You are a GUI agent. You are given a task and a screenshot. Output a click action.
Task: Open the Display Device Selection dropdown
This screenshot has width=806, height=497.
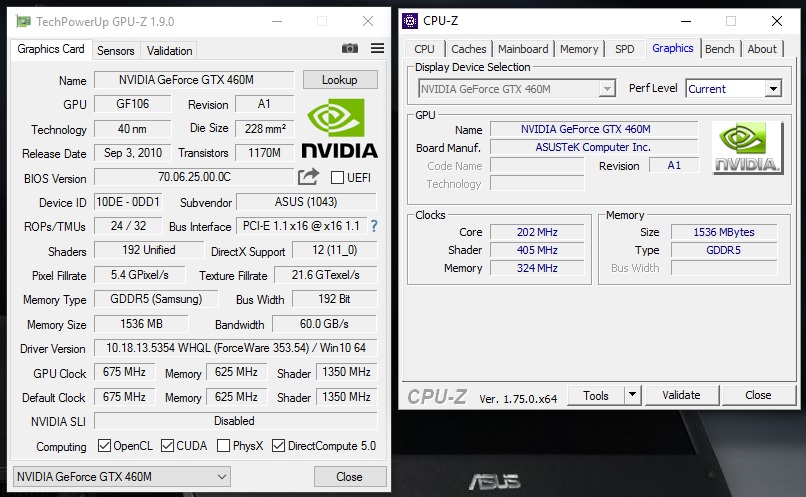517,89
